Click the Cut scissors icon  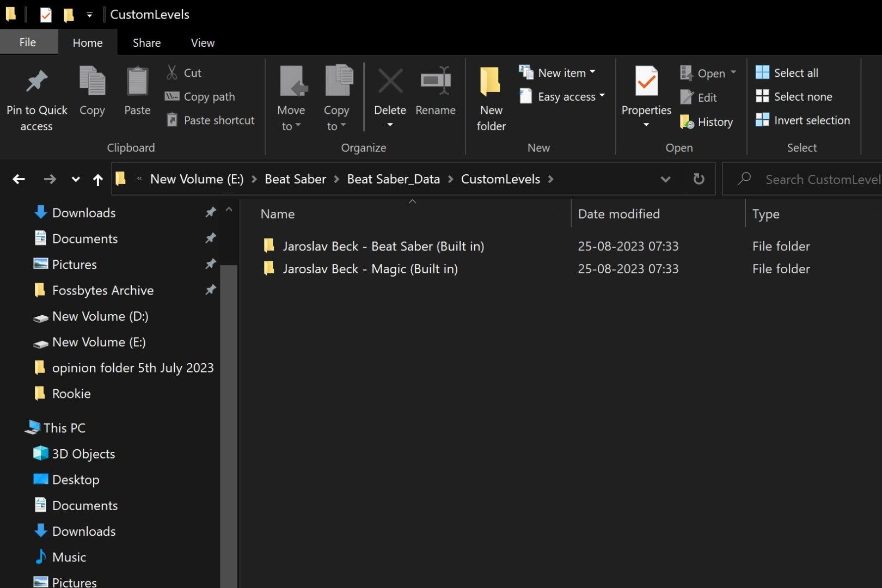pos(172,72)
